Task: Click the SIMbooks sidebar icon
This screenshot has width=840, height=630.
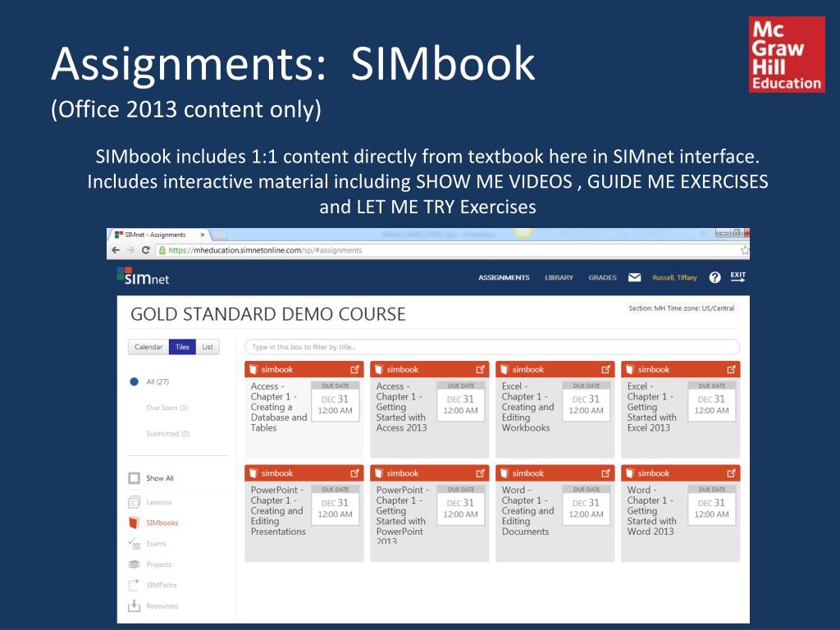Action: tap(134, 523)
